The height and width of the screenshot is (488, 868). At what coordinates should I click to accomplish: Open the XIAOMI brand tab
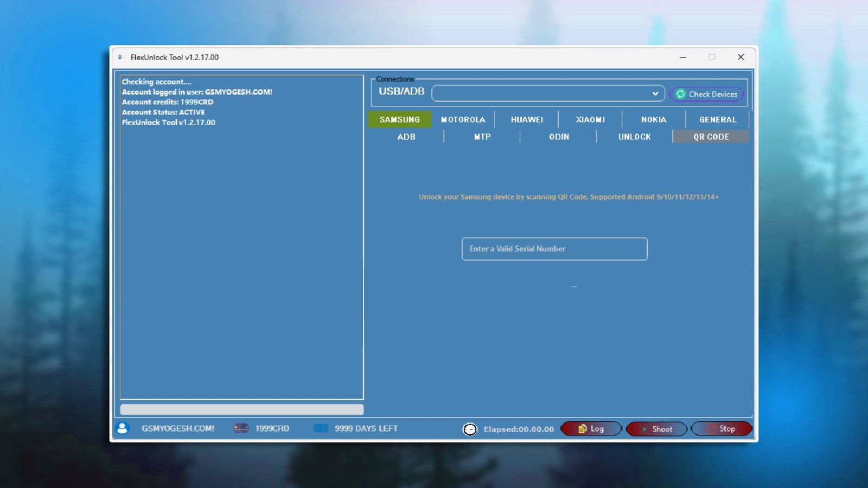(x=589, y=119)
